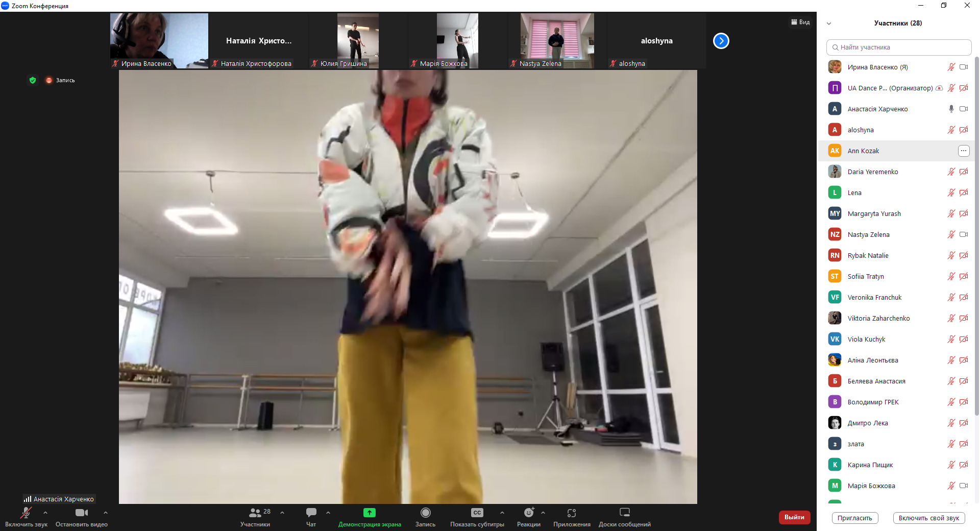
Task: Click the participants list scrollbar
Action: click(x=977, y=235)
